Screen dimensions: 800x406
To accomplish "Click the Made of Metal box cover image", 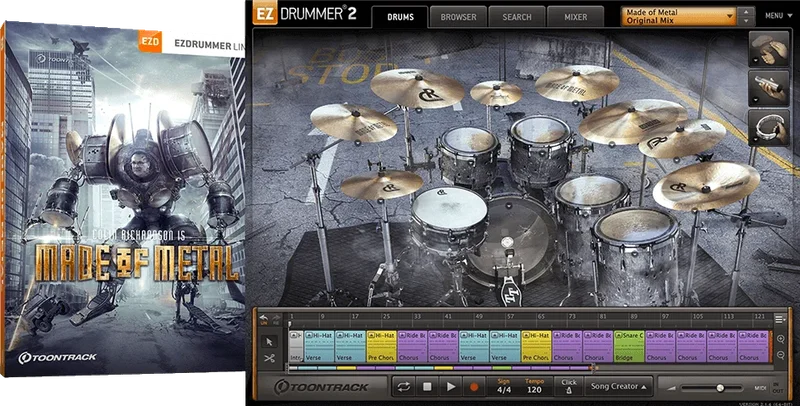I will click(122, 199).
